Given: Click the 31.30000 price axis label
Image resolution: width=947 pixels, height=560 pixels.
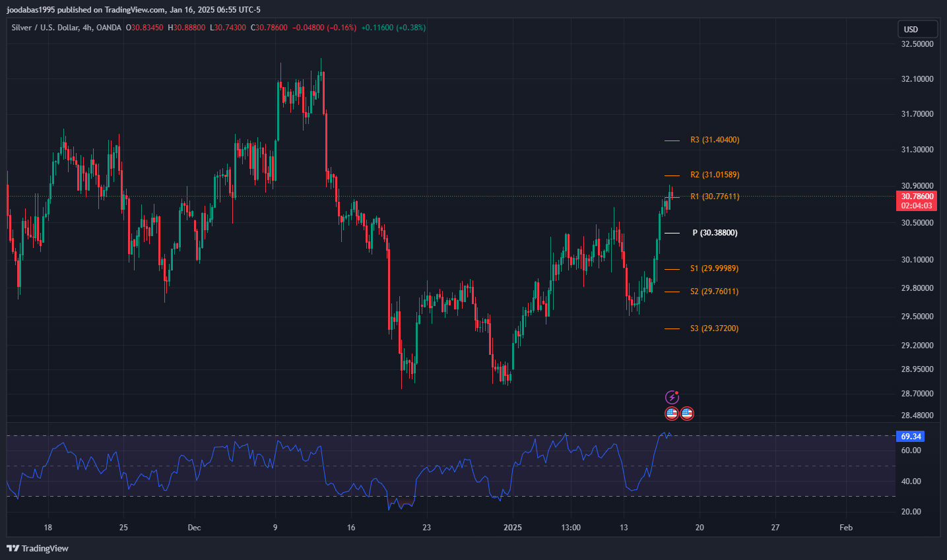Looking at the screenshot, I should [917, 150].
